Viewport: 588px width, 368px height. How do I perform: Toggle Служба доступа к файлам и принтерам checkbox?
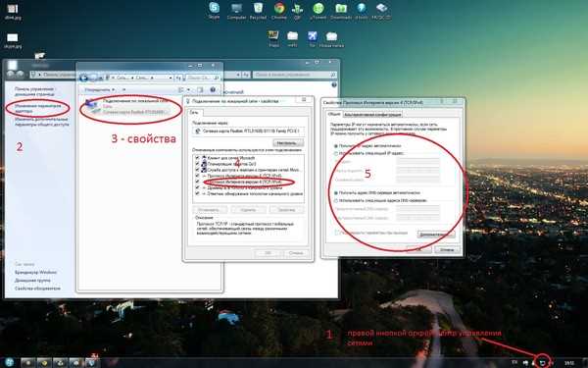click(197, 170)
